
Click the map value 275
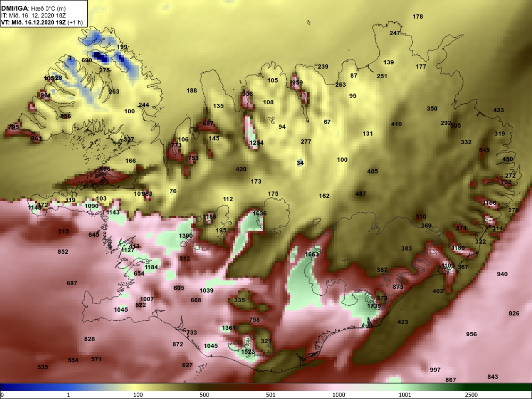click(x=104, y=70)
